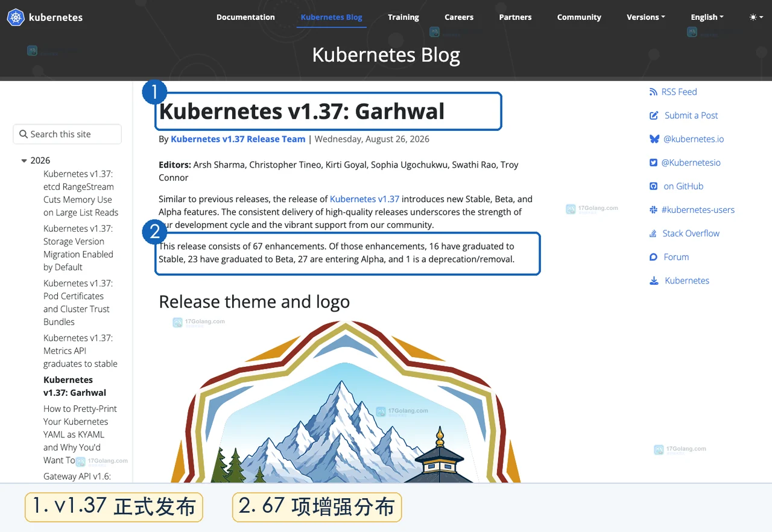The height and width of the screenshot is (532, 772).
Task: Click the search magnifier icon
Action: coord(24,134)
